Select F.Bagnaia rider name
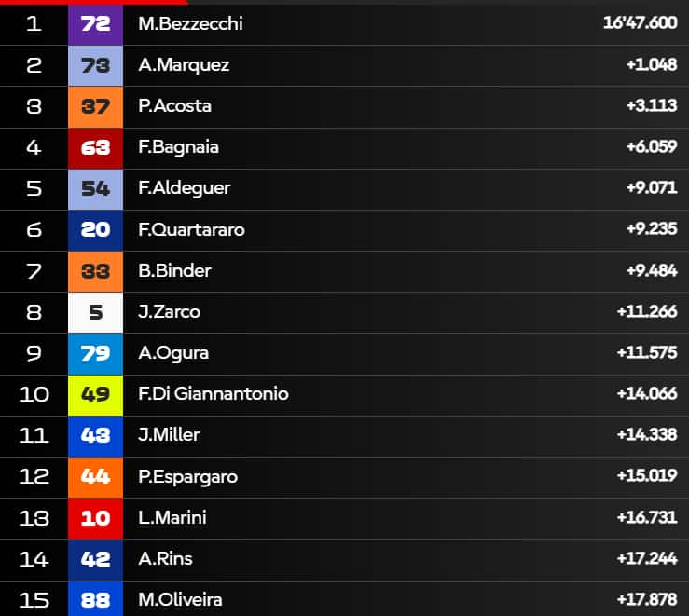 coord(179,147)
